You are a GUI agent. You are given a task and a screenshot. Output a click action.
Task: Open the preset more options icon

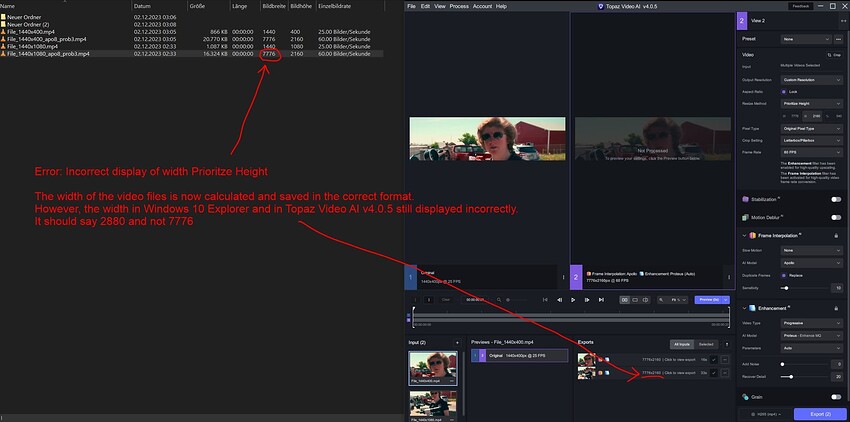coord(836,39)
